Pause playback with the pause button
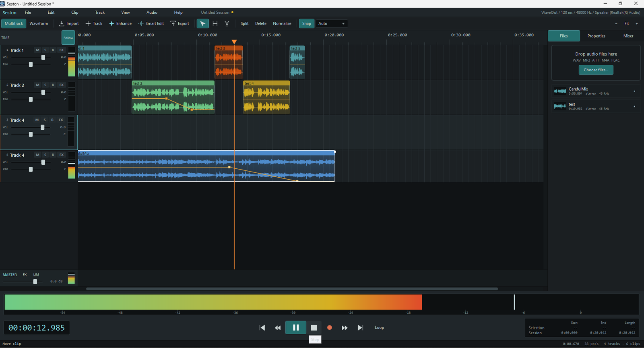 click(x=296, y=327)
